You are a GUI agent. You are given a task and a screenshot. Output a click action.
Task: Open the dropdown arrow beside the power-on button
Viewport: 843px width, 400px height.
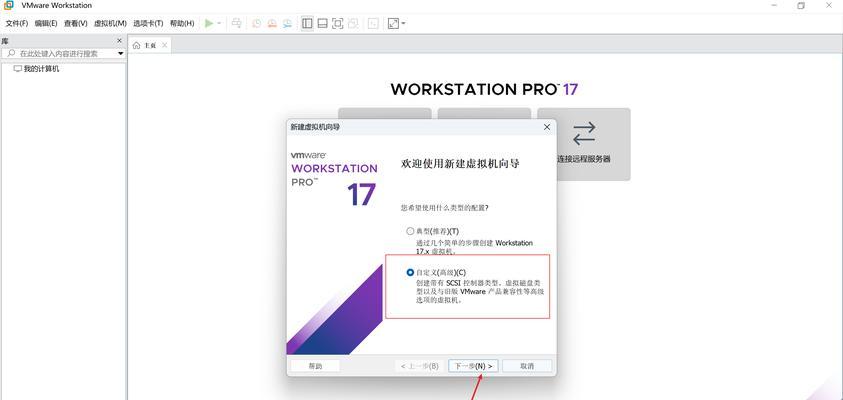219,24
